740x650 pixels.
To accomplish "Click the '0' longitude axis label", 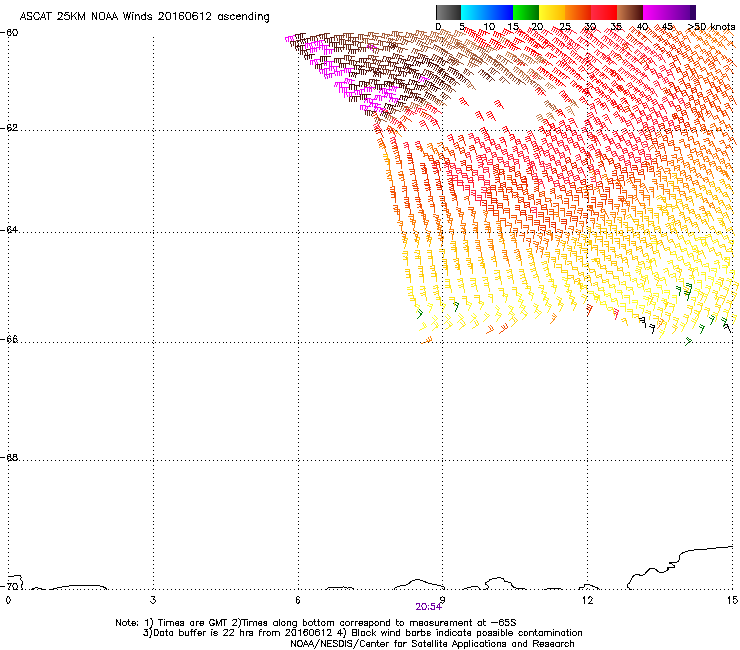I will pyautogui.click(x=8, y=600).
